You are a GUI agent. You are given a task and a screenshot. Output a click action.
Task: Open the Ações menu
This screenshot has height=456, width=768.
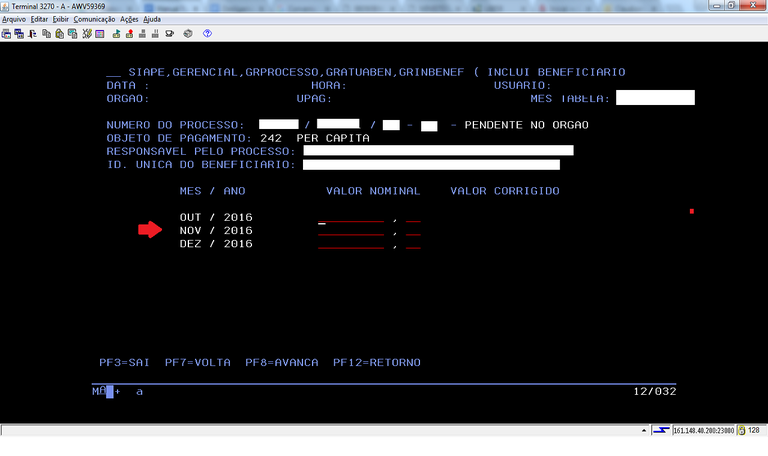129,19
